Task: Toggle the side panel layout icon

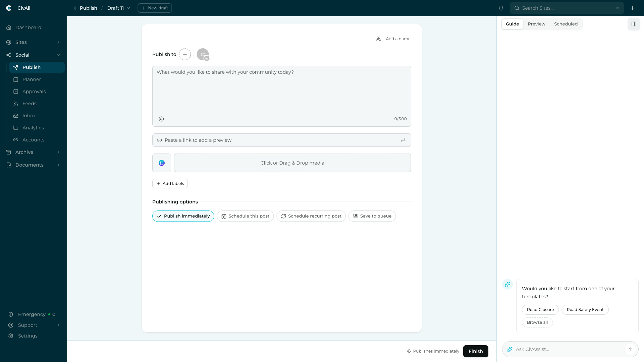Action: point(634,24)
